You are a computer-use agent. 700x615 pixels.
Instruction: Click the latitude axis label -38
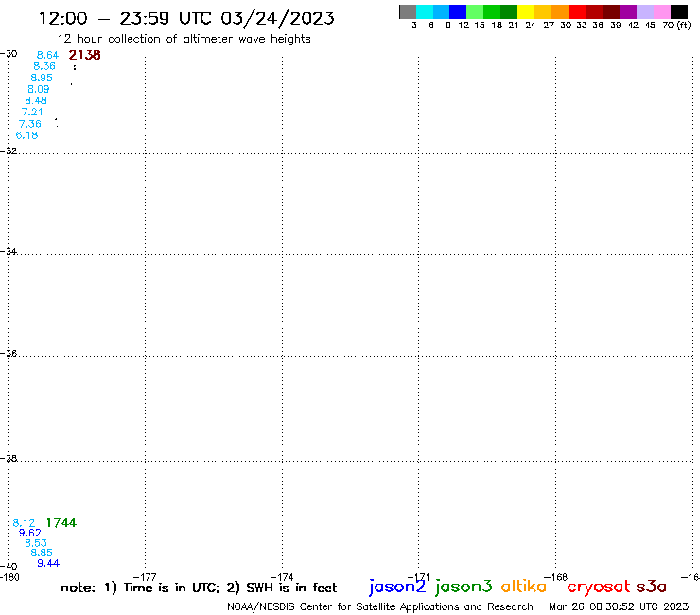[9, 459]
